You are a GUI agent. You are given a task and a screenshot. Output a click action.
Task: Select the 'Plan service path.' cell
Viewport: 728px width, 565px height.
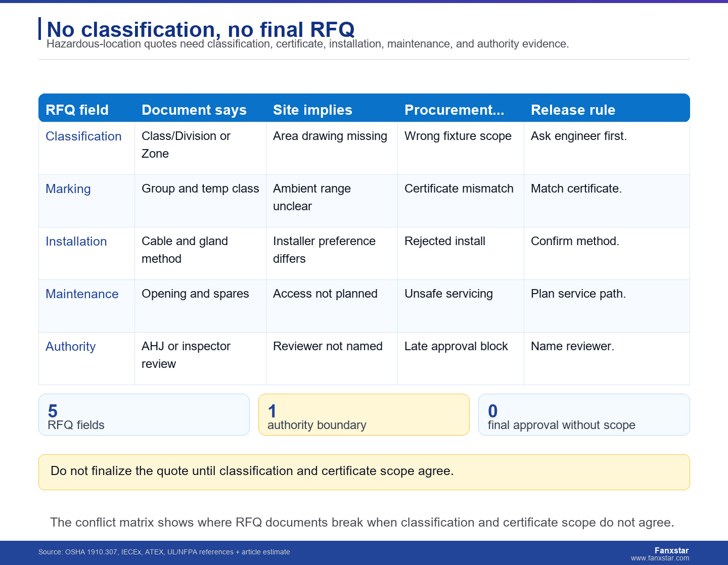(x=607, y=306)
